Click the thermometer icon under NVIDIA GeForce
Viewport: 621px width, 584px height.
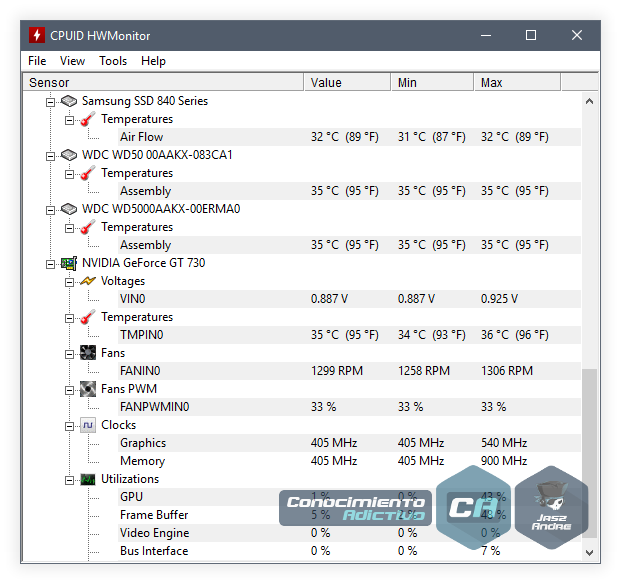coord(88,317)
